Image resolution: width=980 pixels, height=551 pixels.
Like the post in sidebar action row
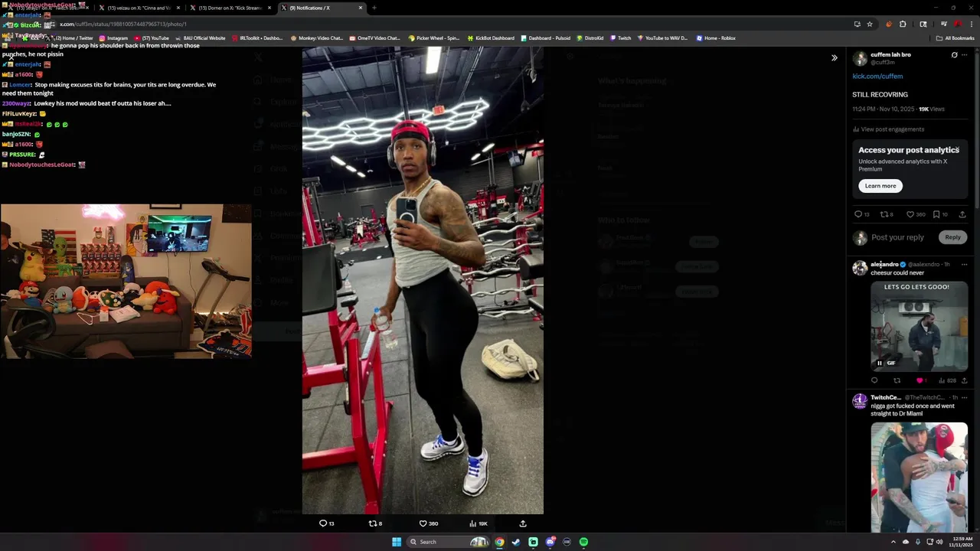coord(910,214)
